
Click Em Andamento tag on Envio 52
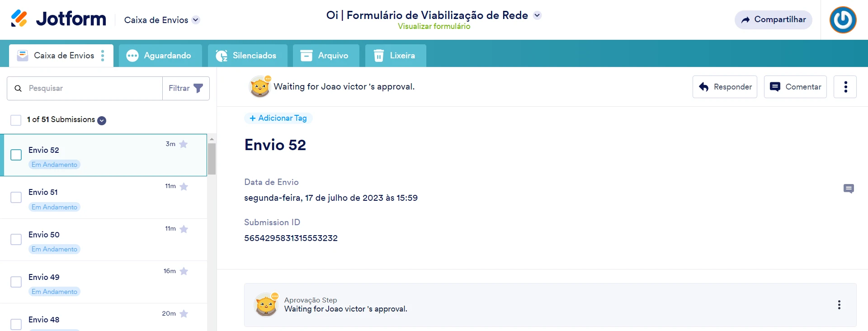tap(54, 165)
